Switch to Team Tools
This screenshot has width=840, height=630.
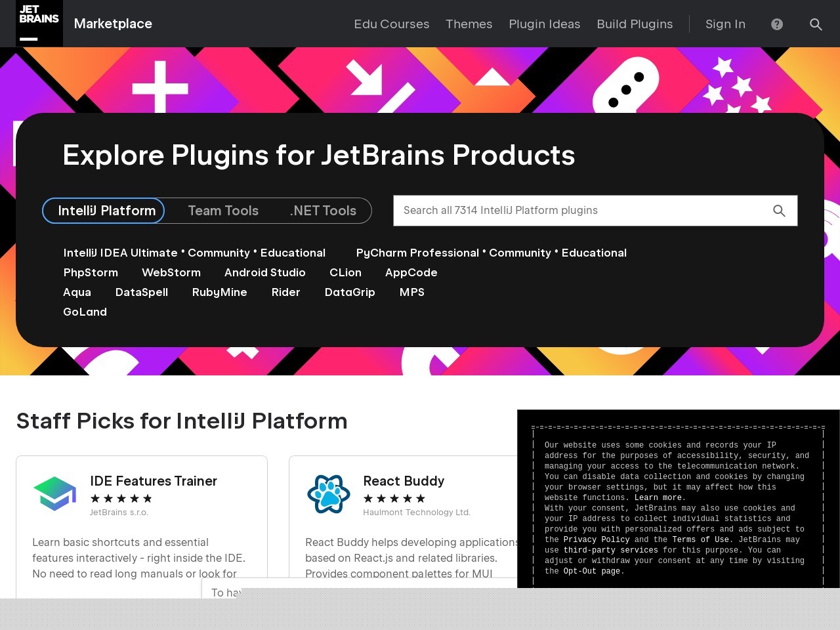pyautogui.click(x=223, y=211)
